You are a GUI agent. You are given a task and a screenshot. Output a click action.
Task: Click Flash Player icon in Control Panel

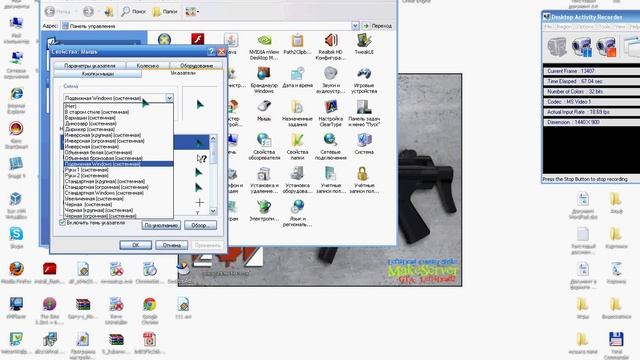click(198, 39)
